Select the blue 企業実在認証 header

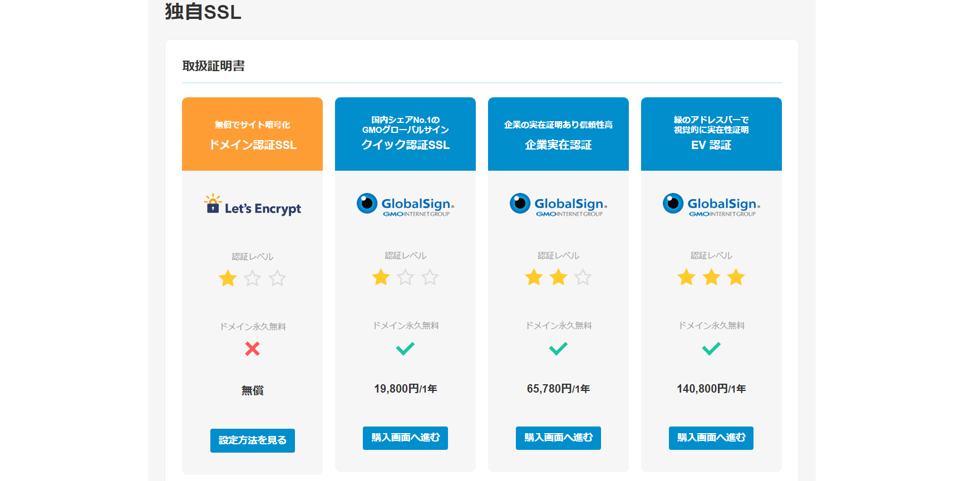click(x=558, y=134)
